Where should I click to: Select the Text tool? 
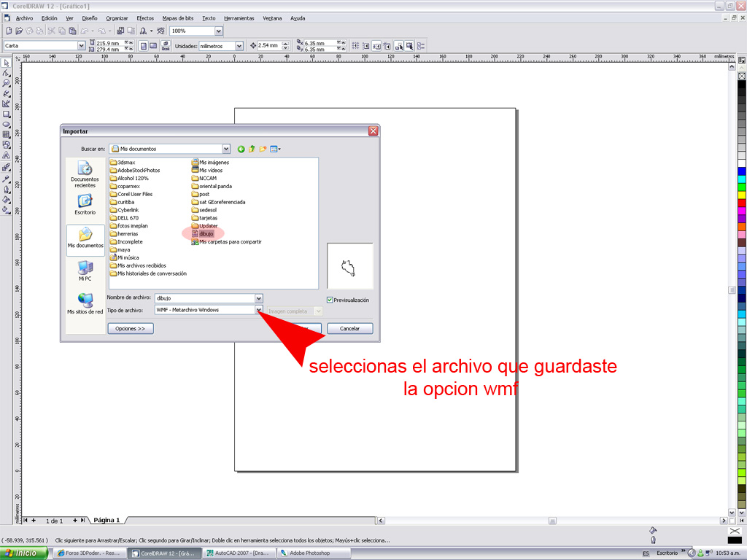(x=6, y=155)
